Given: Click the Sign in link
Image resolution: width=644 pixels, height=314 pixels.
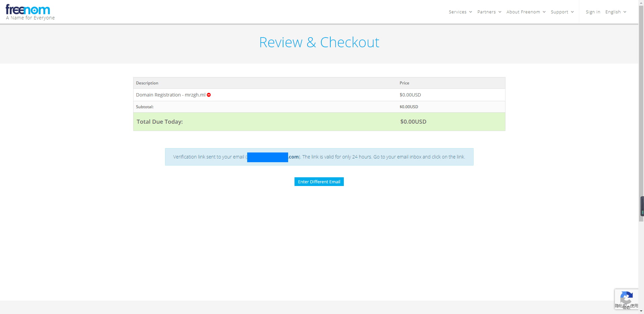Looking at the screenshot, I should click(x=593, y=12).
